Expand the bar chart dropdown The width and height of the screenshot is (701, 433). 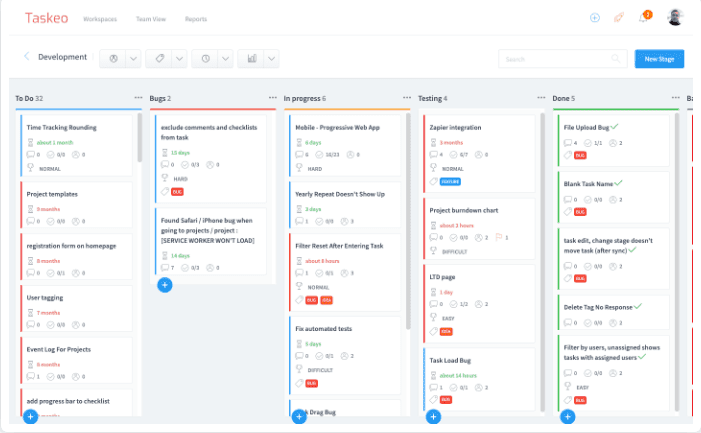click(271, 58)
